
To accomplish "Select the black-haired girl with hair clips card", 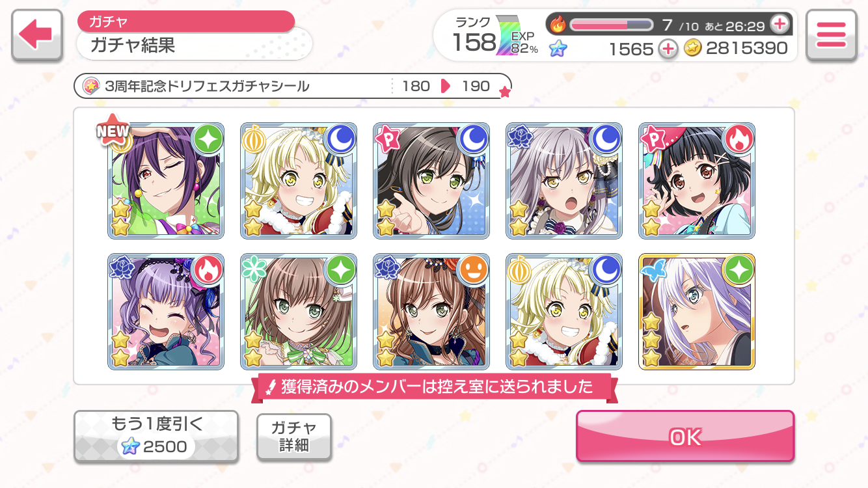I will click(x=697, y=180).
